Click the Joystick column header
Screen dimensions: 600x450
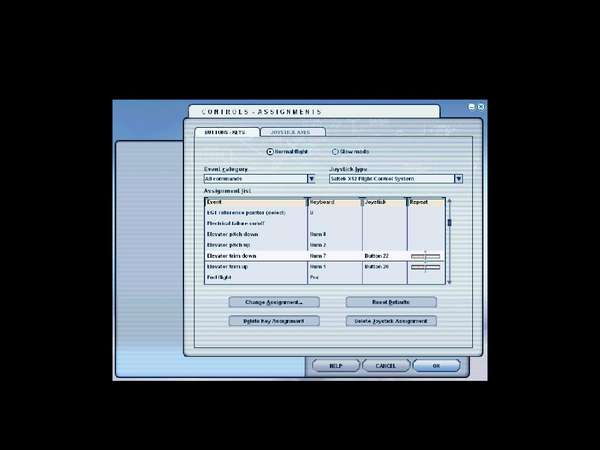pos(385,202)
